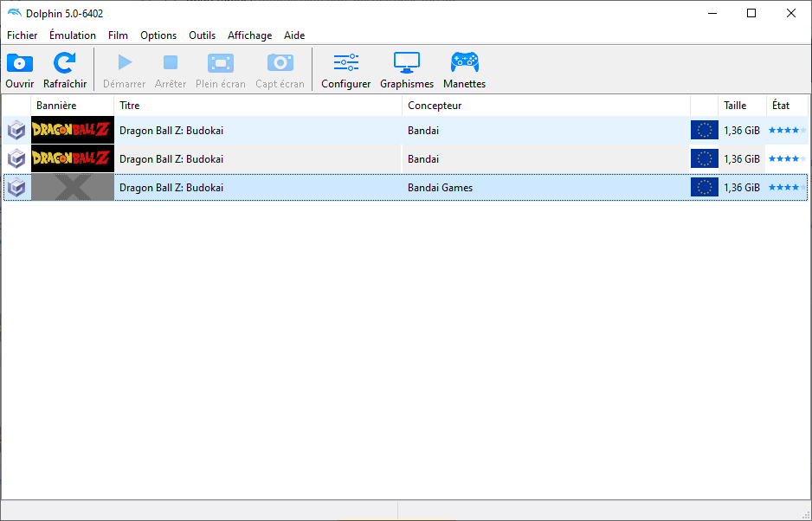Image resolution: width=812 pixels, height=521 pixels.
Task: Click the Démarrer play icon
Action: click(x=125, y=62)
